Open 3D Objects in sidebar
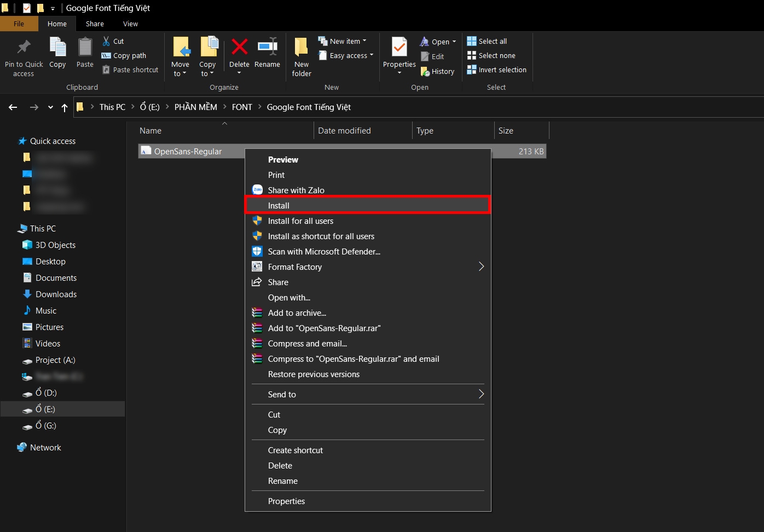 55,245
